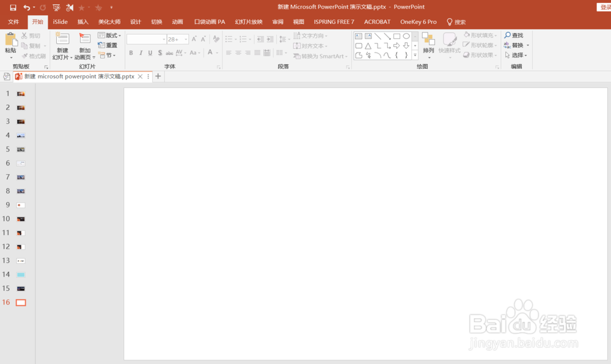Image resolution: width=611 pixels, height=364 pixels.
Task: Click the Arrange (排列) button
Action: pos(428,45)
